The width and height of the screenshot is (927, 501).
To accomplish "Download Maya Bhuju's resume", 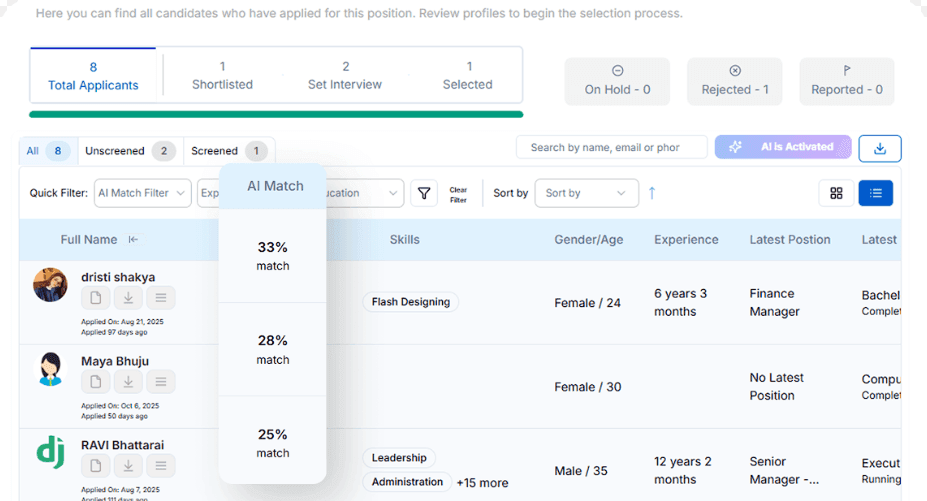I will 128,381.
